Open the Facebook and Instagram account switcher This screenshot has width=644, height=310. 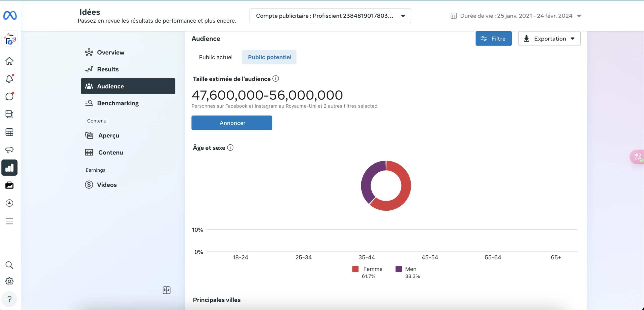pos(10,38)
